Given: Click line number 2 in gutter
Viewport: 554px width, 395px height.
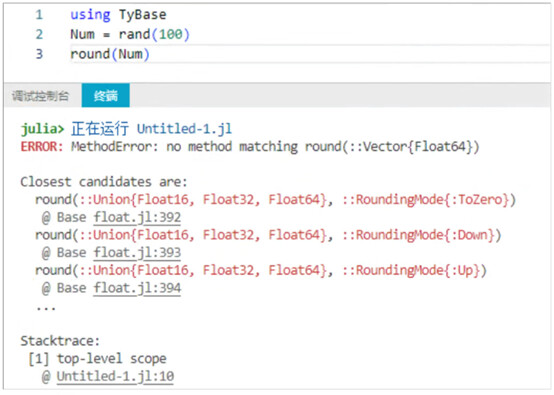Looking at the screenshot, I should click(39, 35).
